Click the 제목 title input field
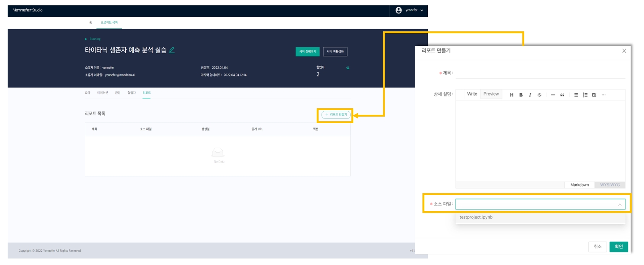This screenshot has width=644, height=265. click(x=540, y=73)
